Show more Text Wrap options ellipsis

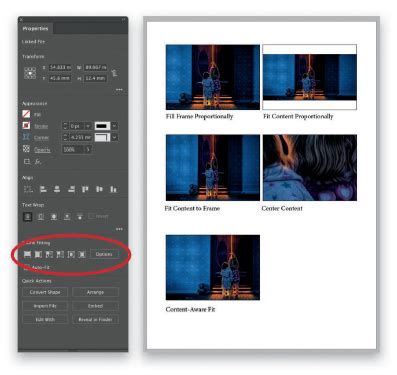pyautogui.click(x=119, y=229)
